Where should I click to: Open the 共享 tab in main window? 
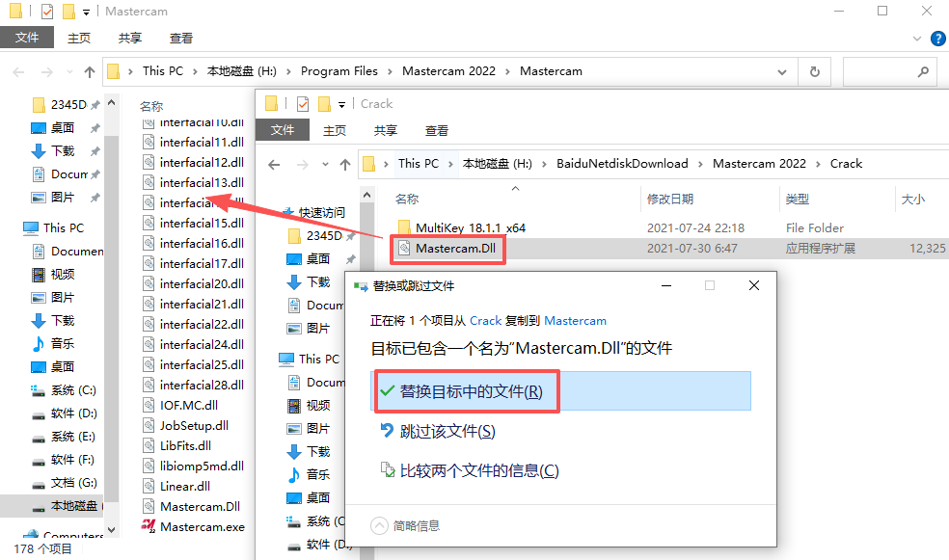[x=130, y=39]
